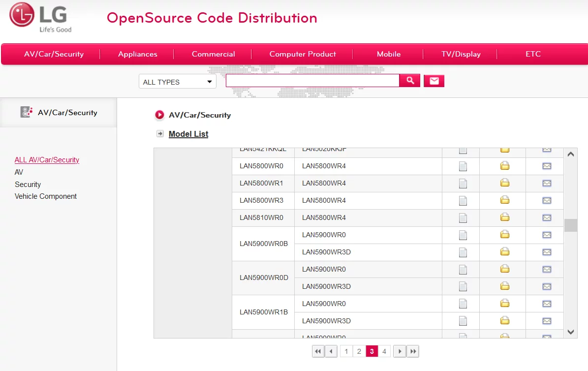This screenshot has height=371, width=588.
Task: Click mail icon for LAN5900WR0D's LAN5900WR0 row
Action: tap(547, 269)
